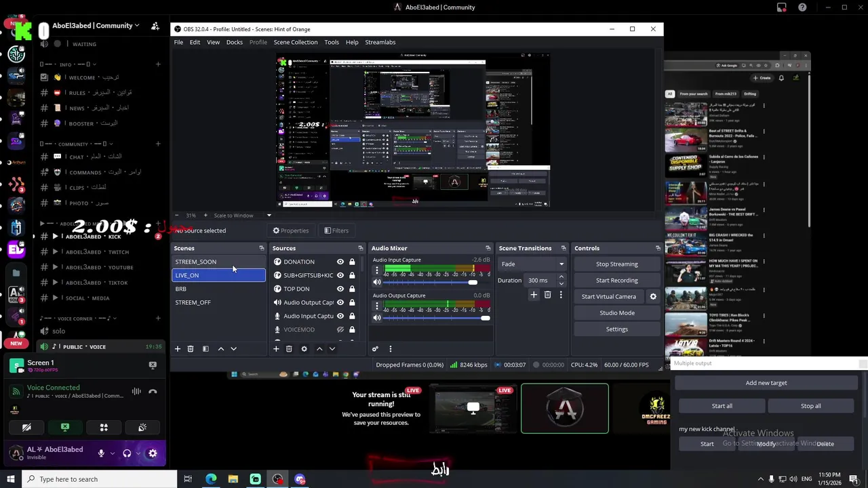Show the hidden VOICEMOD source

pyautogui.click(x=340, y=329)
